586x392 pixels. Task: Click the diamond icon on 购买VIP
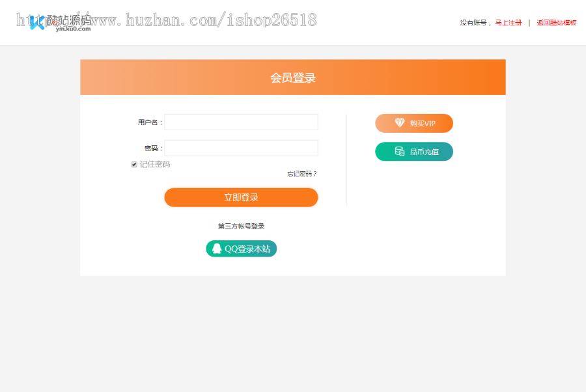(x=400, y=122)
